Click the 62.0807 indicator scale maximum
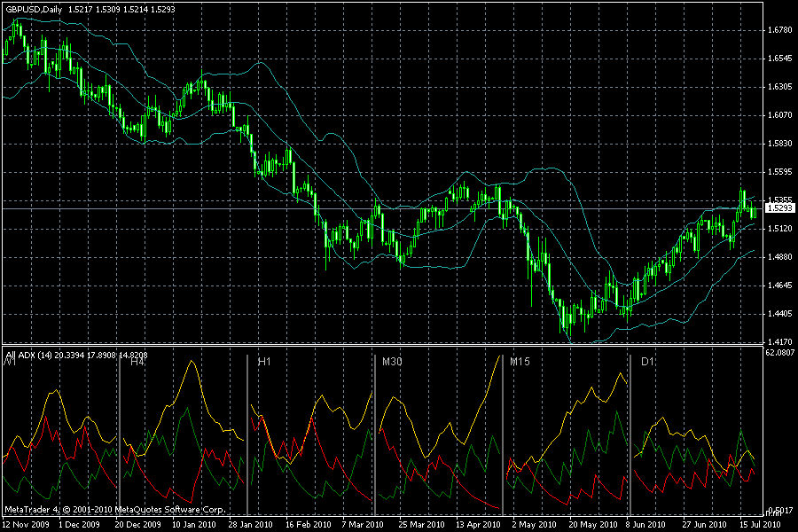This screenshot has height=532, width=798. (779, 352)
